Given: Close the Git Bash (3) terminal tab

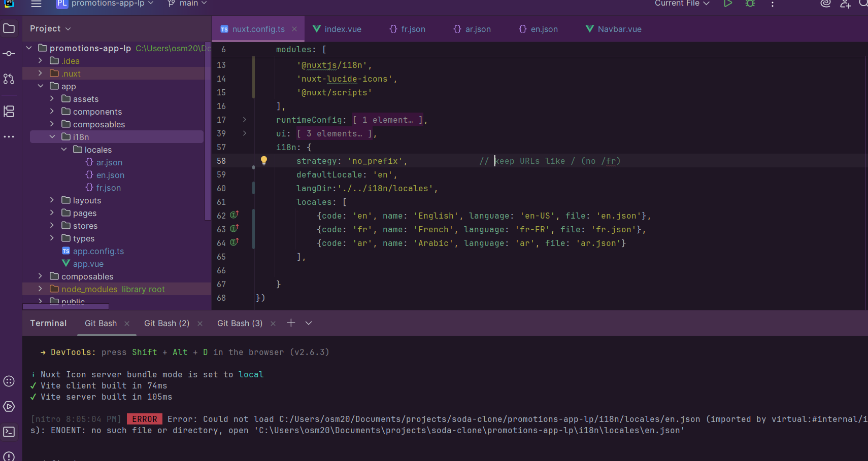Looking at the screenshot, I should 273,324.
